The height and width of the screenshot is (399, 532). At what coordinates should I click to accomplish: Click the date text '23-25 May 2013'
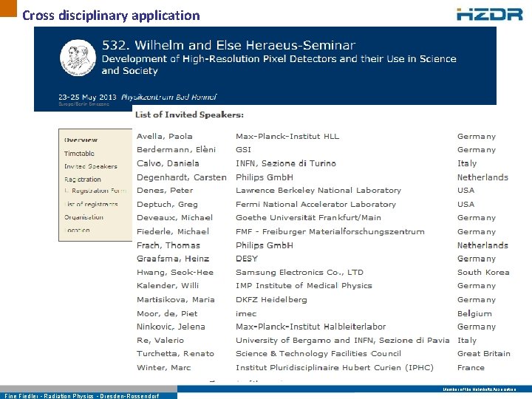point(87,97)
